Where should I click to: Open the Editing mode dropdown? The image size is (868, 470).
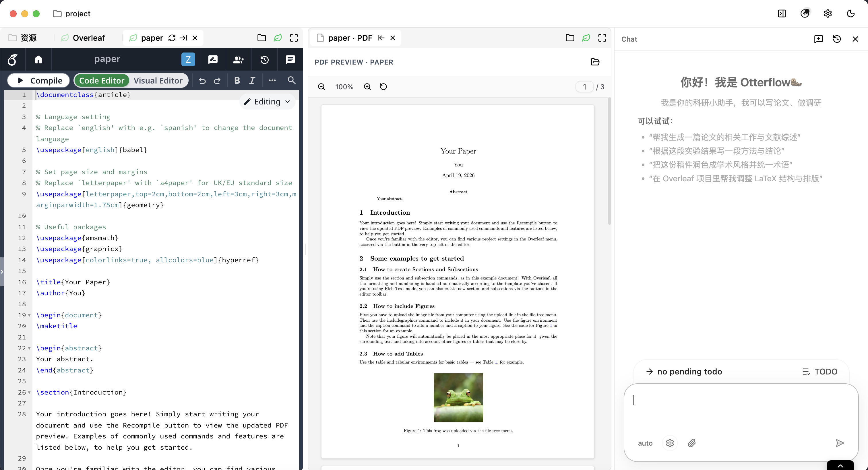pos(267,102)
